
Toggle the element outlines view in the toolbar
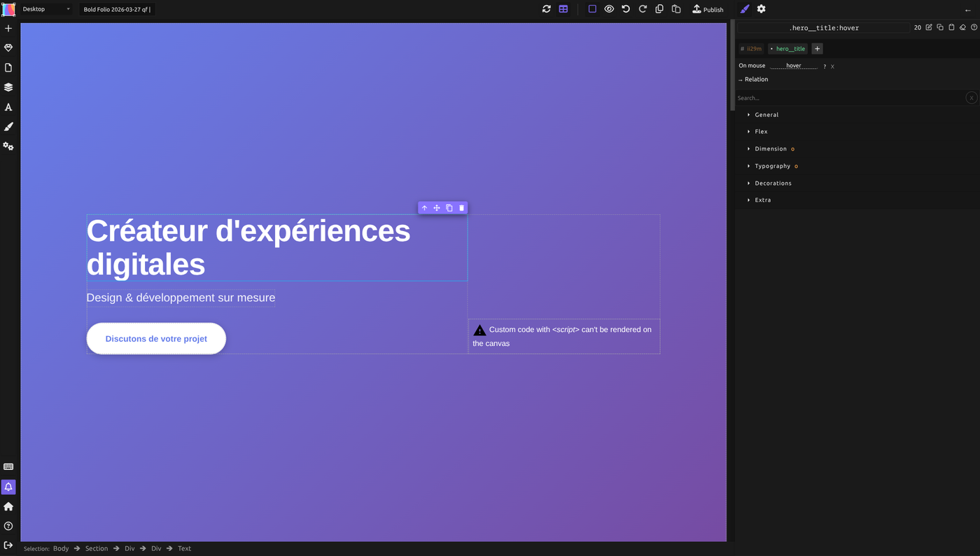(591, 8)
